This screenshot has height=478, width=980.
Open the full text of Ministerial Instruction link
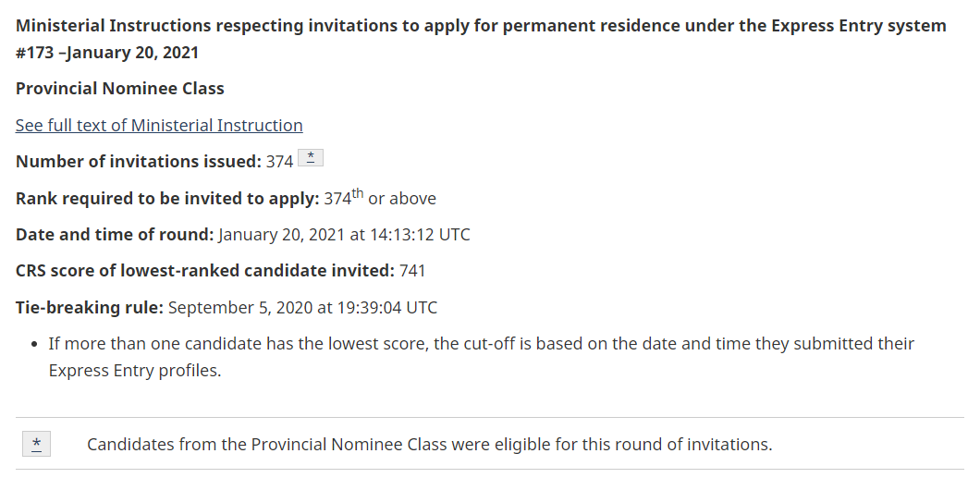[x=159, y=126]
